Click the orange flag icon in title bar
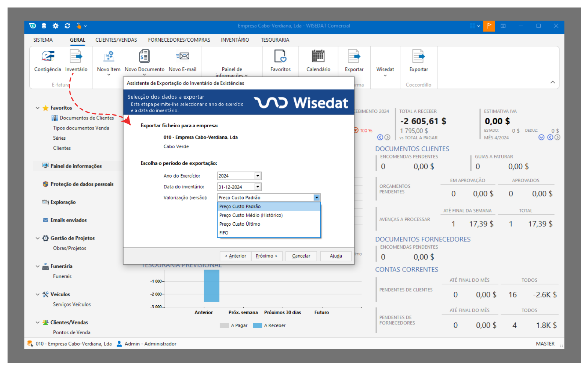 [x=488, y=26]
